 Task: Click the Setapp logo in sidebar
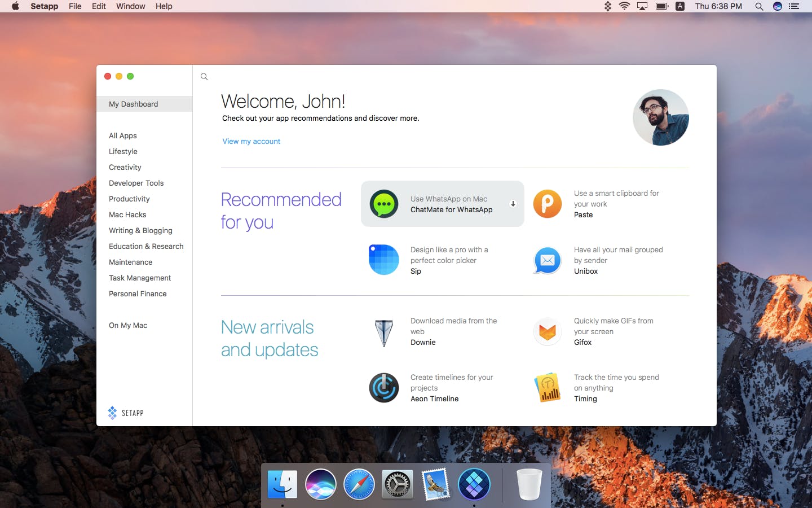point(126,413)
